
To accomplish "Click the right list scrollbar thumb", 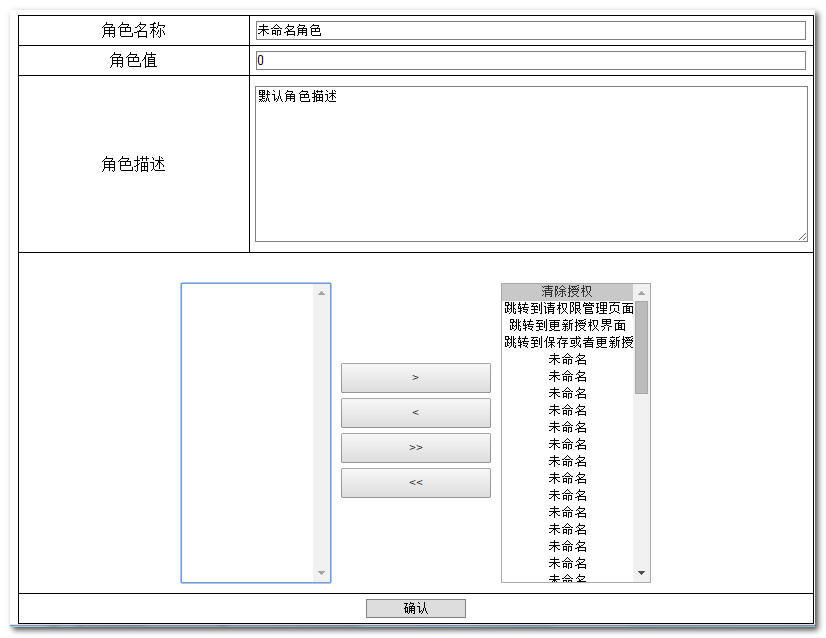I will click(x=641, y=346).
